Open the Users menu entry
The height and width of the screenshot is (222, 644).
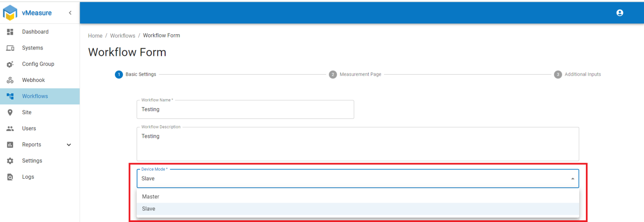click(40, 128)
